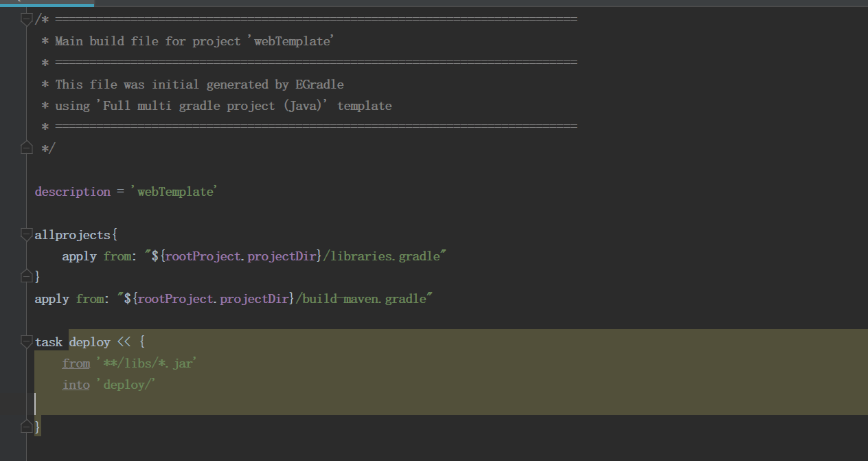The width and height of the screenshot is (868, 461).
Task: Place the cursor on the empty highlighted line in deploy
Action: click(x=451, y=405)
